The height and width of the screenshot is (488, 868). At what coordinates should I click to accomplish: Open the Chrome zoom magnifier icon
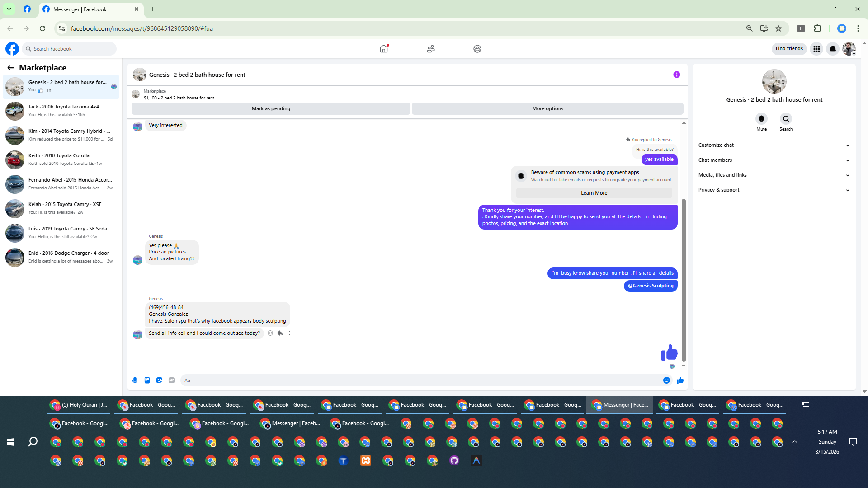point(750,28)
